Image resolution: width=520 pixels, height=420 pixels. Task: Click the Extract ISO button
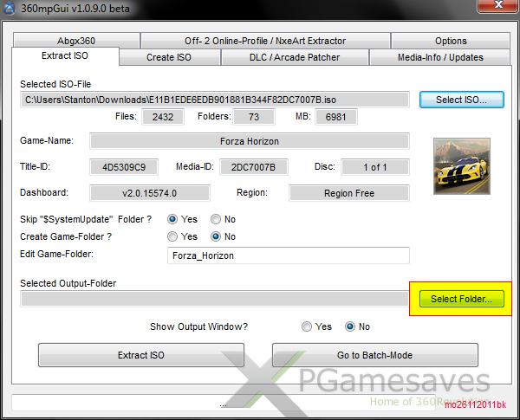point(140,355)
